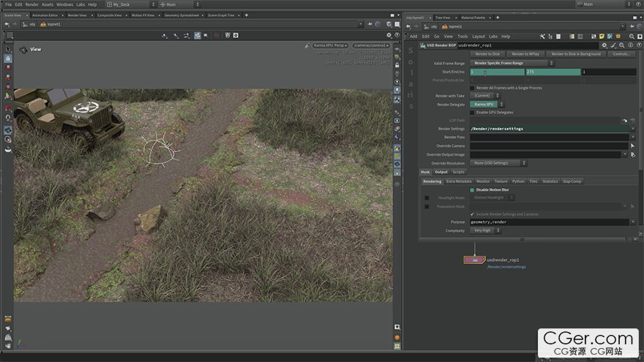Image resolution: width=644 pixels, height=362 pixels.
Task: Open the Extra Metadata tab
Action: (x=459, y=181)
